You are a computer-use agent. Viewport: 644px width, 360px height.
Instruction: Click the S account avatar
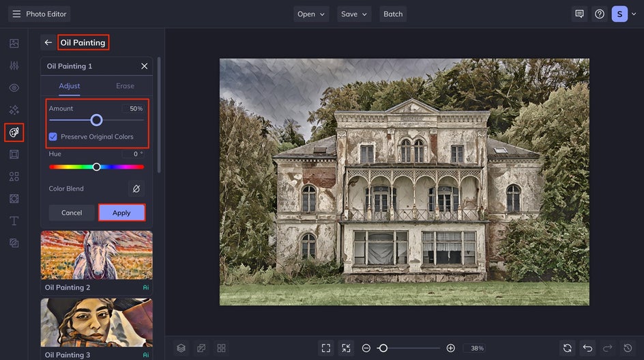(619, 14)
